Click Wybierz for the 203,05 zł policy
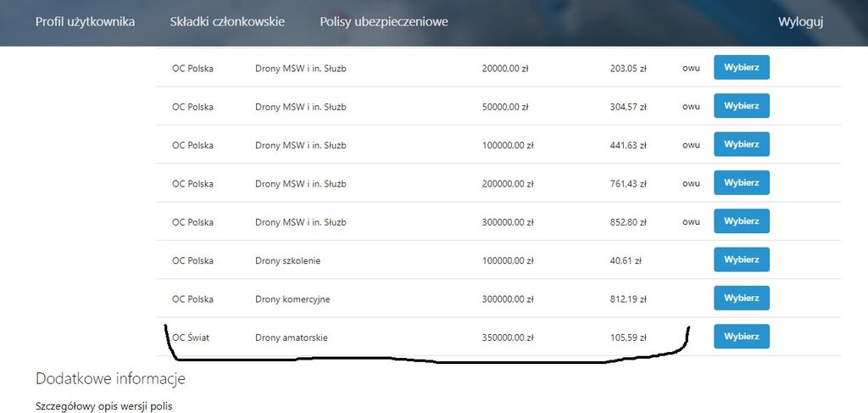868x413 pixels. (x=741, y=68)
